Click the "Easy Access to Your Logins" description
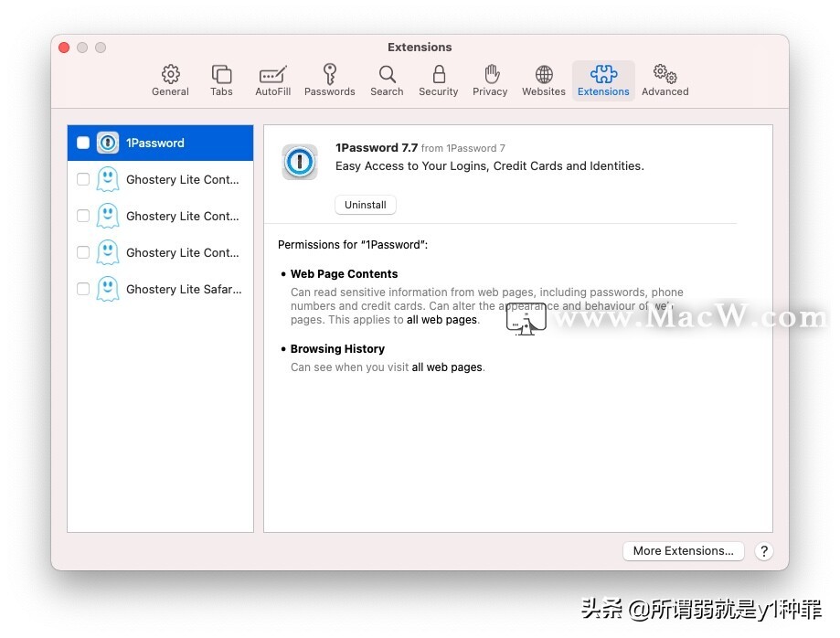 [x=490, y=166]
